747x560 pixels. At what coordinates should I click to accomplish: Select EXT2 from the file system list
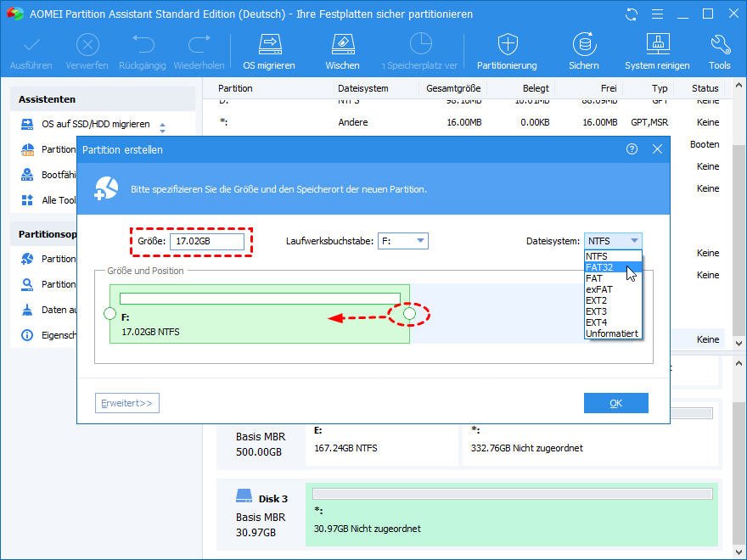[x=613, y=300]
